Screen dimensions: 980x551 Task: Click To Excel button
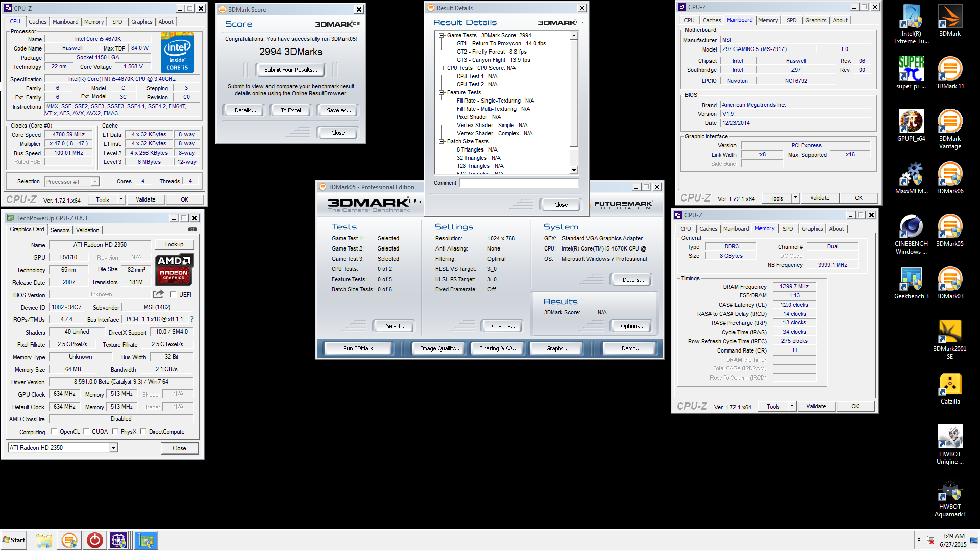(291, 110)
